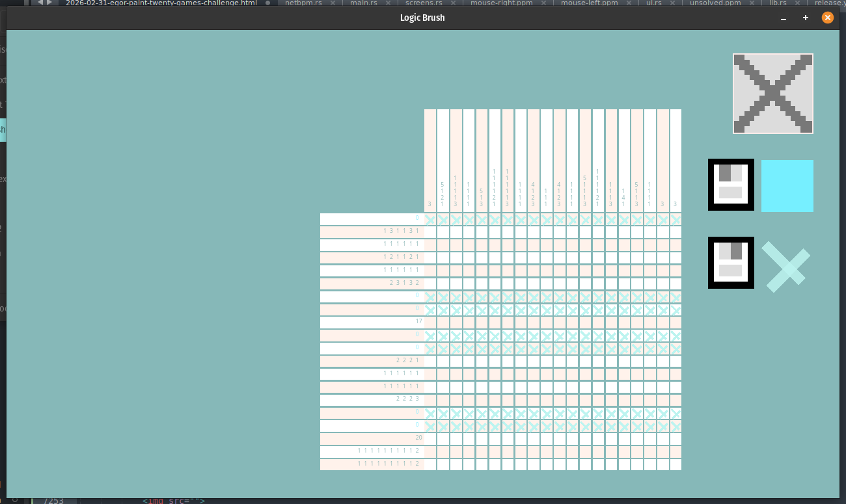The width and height of the screenshot is (846, 504).
Task: Click the upper mouse-left button icon
Action: tap(731, 185)
